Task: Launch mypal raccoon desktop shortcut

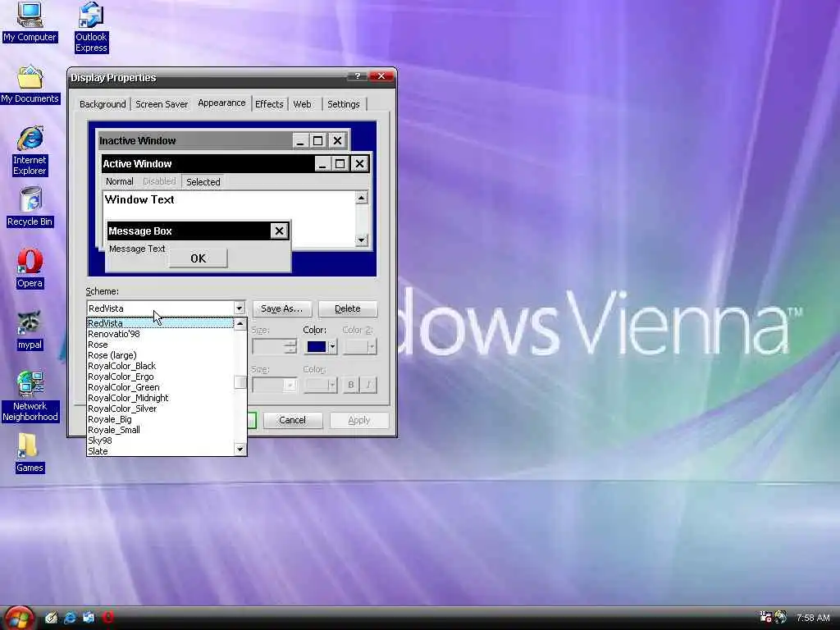Action: 30,331
